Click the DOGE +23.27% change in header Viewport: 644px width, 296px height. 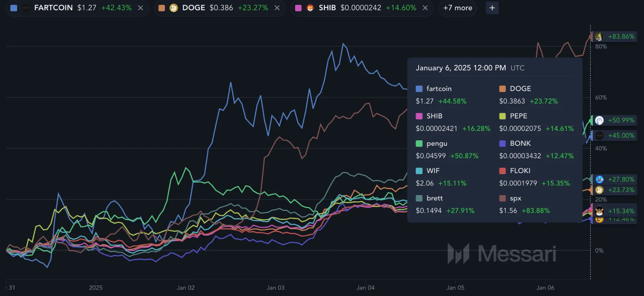[x=253, y=8]
